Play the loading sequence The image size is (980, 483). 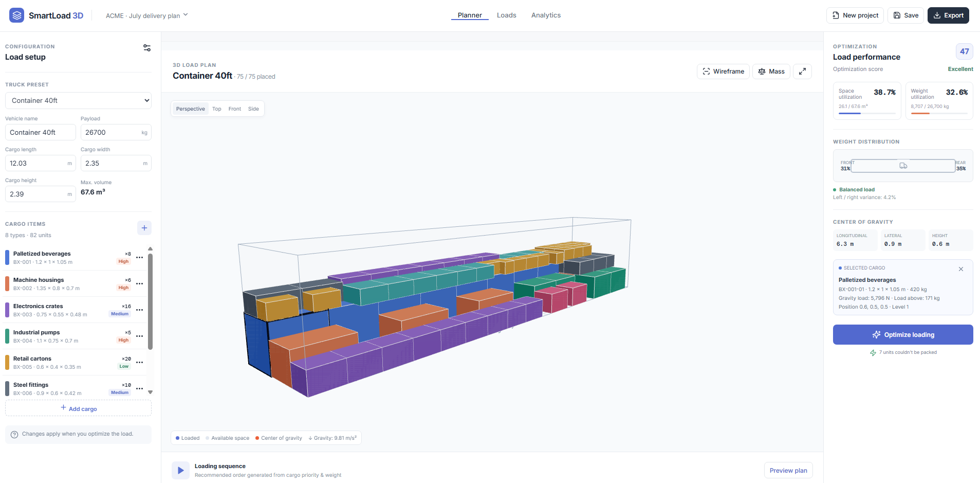180,470
